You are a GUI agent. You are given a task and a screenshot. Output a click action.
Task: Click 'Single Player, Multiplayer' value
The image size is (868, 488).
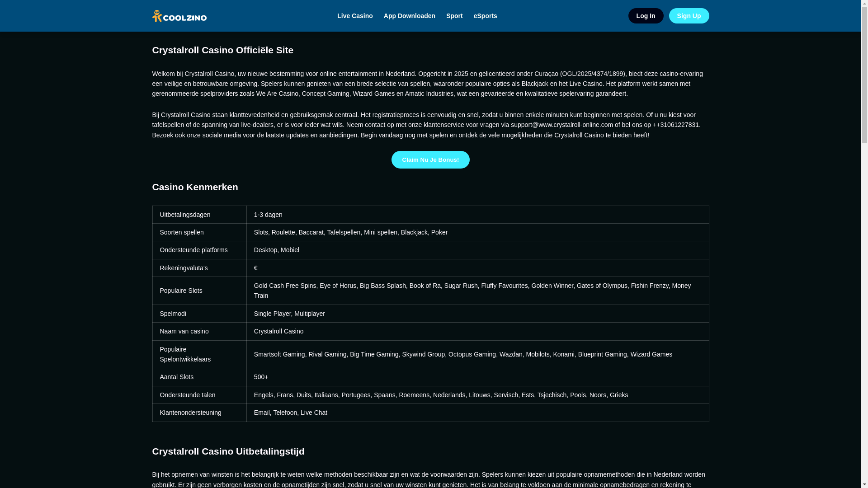477,314
